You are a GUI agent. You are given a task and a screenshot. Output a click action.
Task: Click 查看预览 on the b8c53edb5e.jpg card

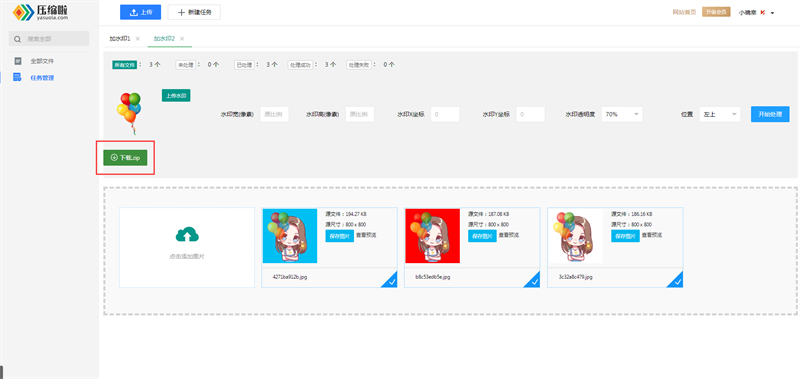pos(509,235)
